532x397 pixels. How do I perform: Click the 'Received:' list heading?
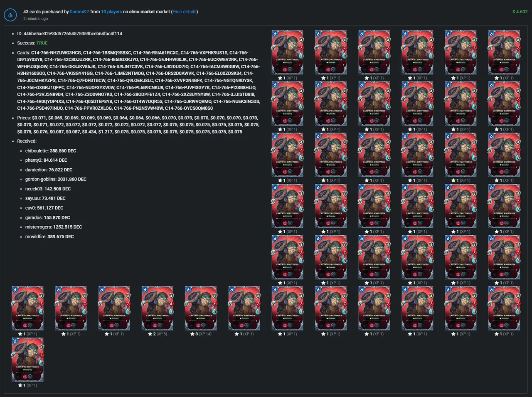coord(27,141)
